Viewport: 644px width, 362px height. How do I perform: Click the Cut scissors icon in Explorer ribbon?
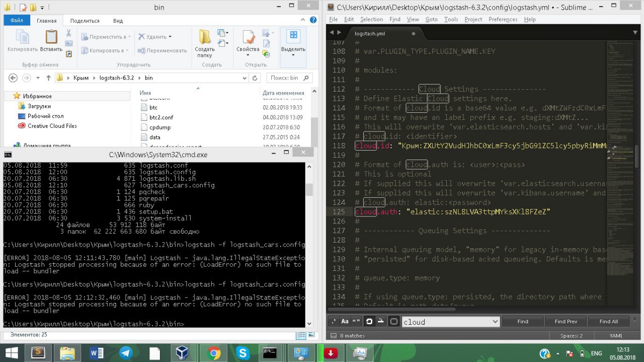[69, 33]
